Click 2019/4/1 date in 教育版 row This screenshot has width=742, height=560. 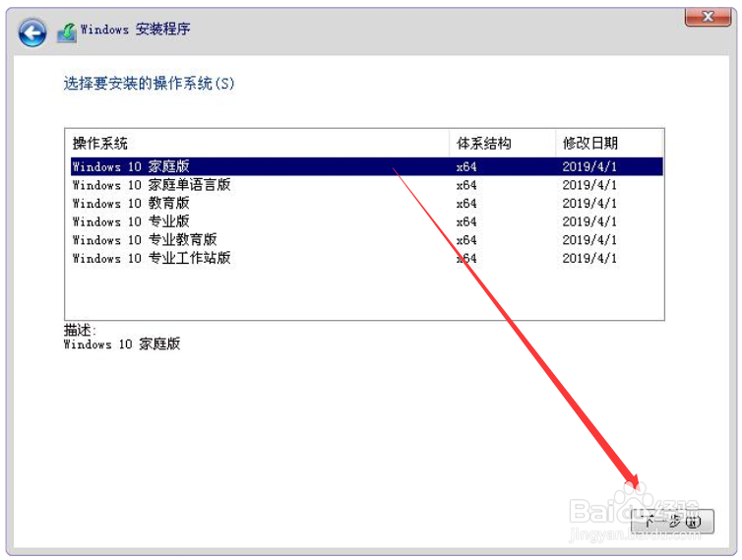(x=589, y=204)
